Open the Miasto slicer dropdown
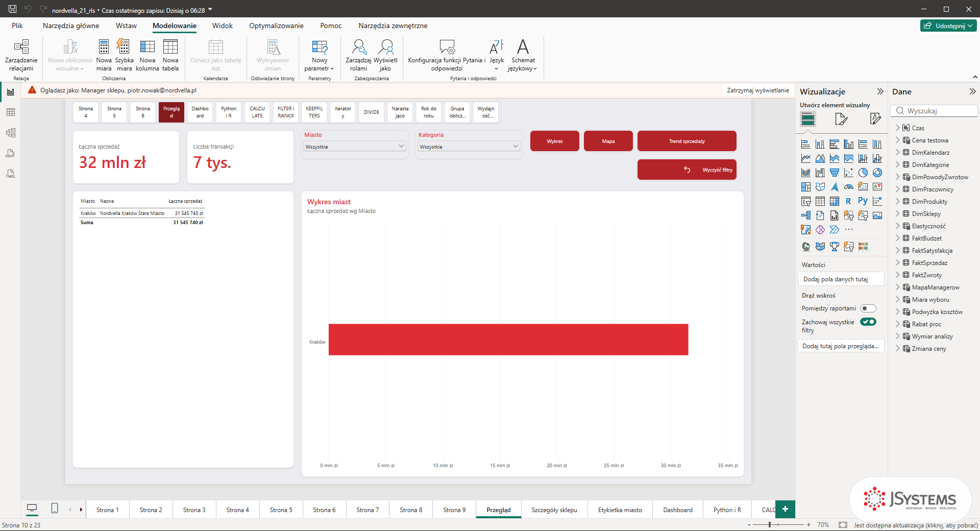The height and width of the screenshot is (531, 980). click(355, 147)
